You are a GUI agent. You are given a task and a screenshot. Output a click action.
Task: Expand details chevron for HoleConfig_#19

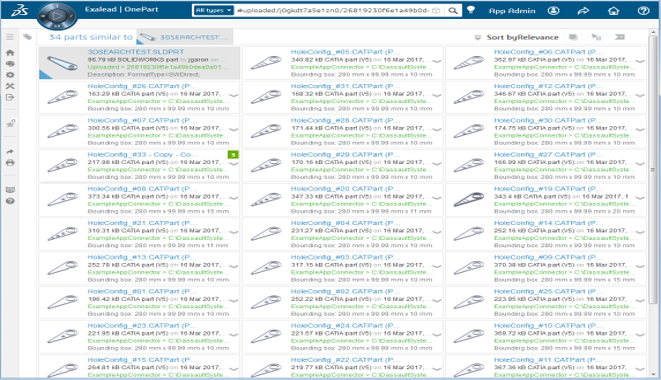coord(640,197)
